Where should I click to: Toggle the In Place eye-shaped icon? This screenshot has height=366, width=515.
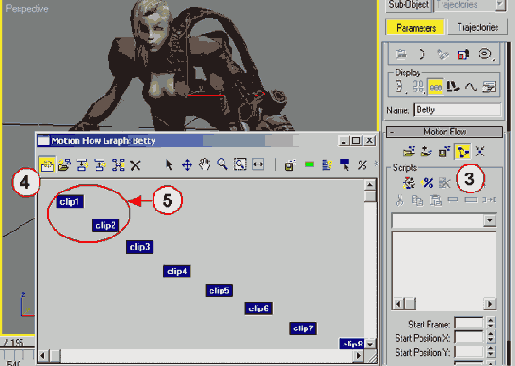tap(485, 54)
